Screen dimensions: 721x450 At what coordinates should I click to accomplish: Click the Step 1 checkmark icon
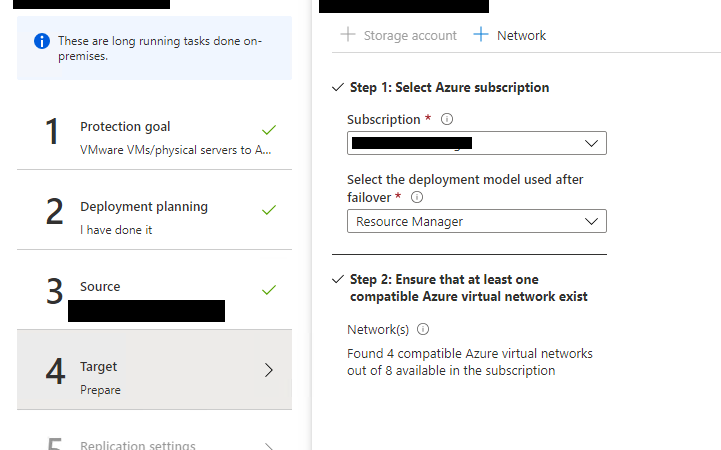pyautogui.click(x=338, y=87)
